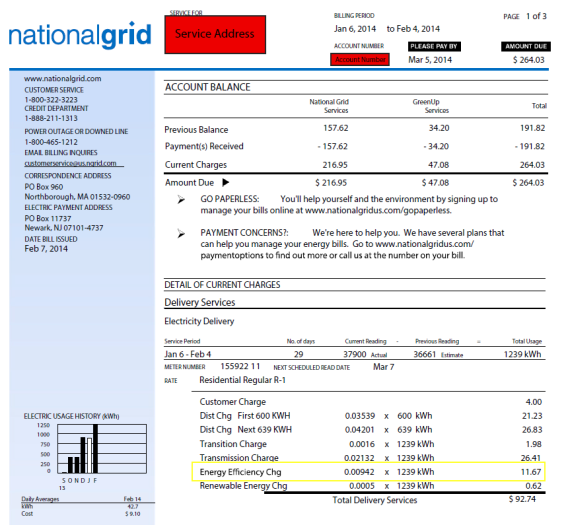
Task: Click credit department number 1-888-211-1313
Action: pyautogui.click(x=51, y=118)
